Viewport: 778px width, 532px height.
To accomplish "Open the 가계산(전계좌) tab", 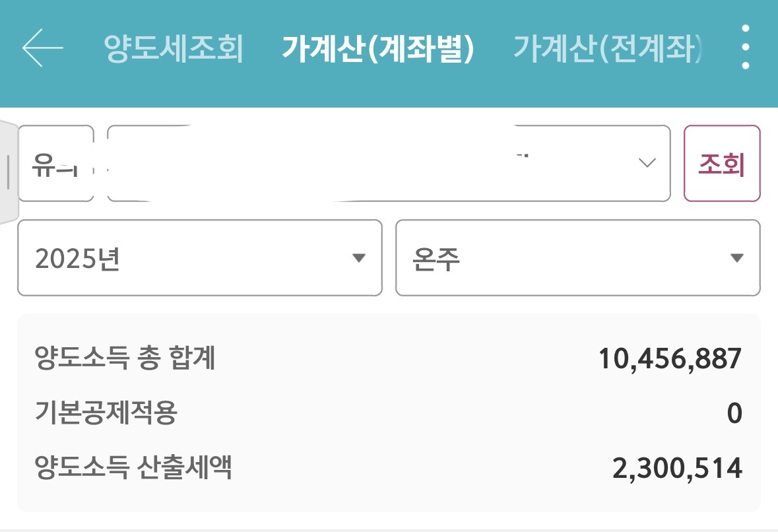I will [x=607, y=48].
